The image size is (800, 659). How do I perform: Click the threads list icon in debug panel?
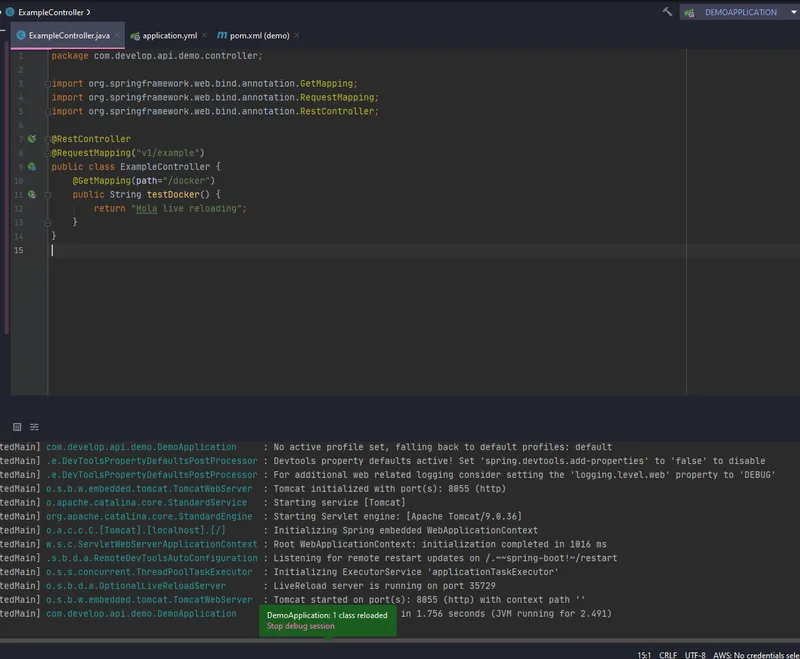(x=34, y=427)
